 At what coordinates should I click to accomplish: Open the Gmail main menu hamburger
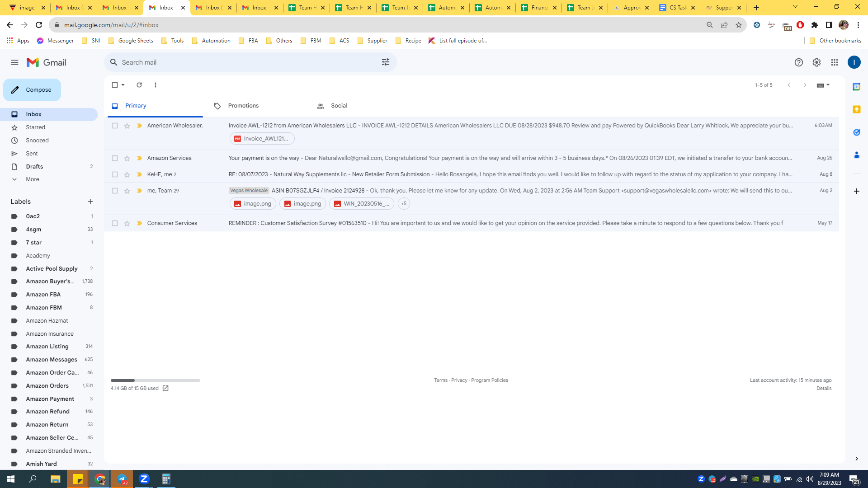(14, 62)
